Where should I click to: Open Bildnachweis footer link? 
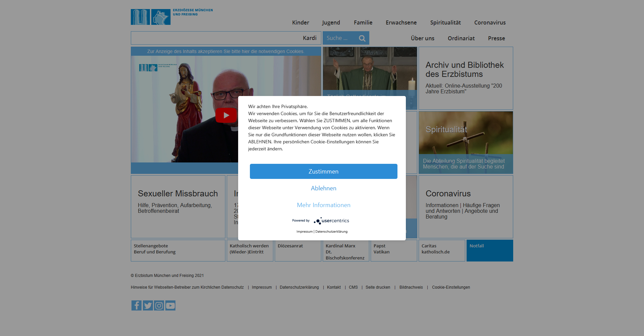pyautogui.click(x=411, y=287)
